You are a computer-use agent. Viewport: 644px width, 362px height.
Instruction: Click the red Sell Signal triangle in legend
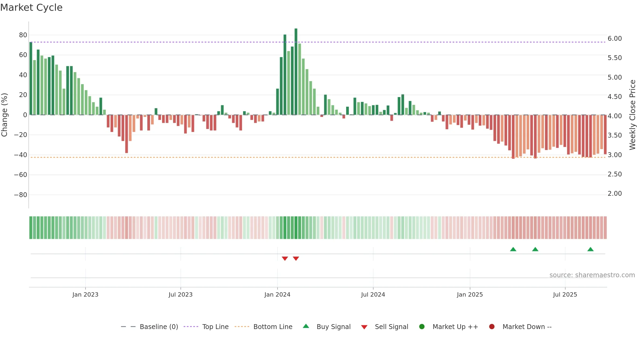(364, 327)
